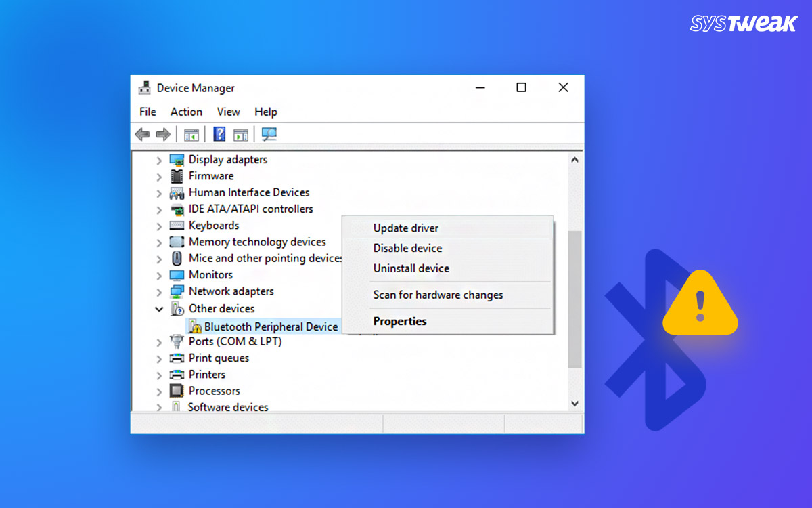Collapse the Other devices category
Viewport: 812px width, 508px height.
coord(158,308)
